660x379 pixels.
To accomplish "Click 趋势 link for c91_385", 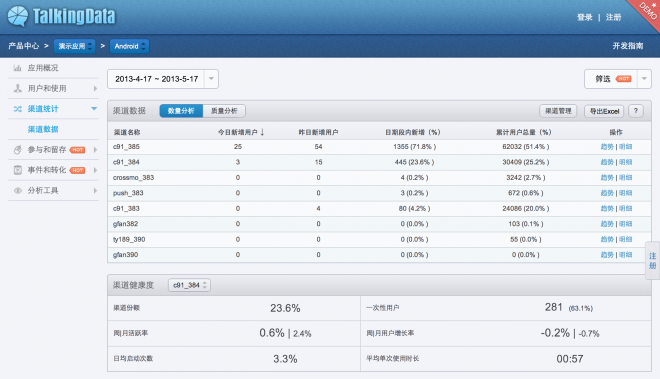I will click(607, 147).
